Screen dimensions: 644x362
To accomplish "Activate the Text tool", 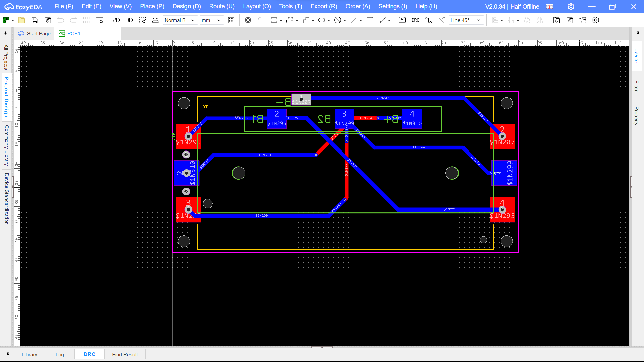I will pyautogui.click(x=370, y=20).
